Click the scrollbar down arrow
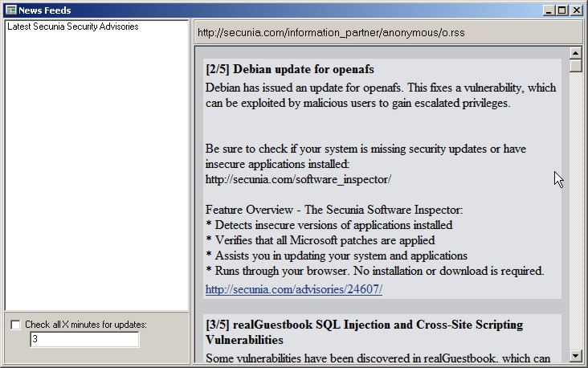Viewport: 588px width, 368px height. pyautogui.click(x=575, y=356)
